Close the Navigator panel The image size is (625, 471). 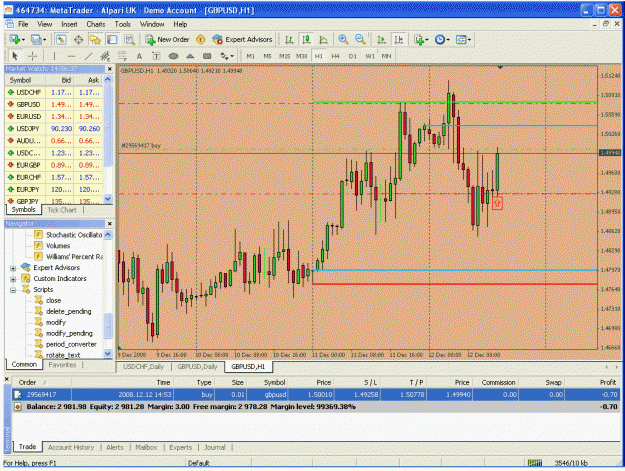pyautogui.click(x=110, y=224)
